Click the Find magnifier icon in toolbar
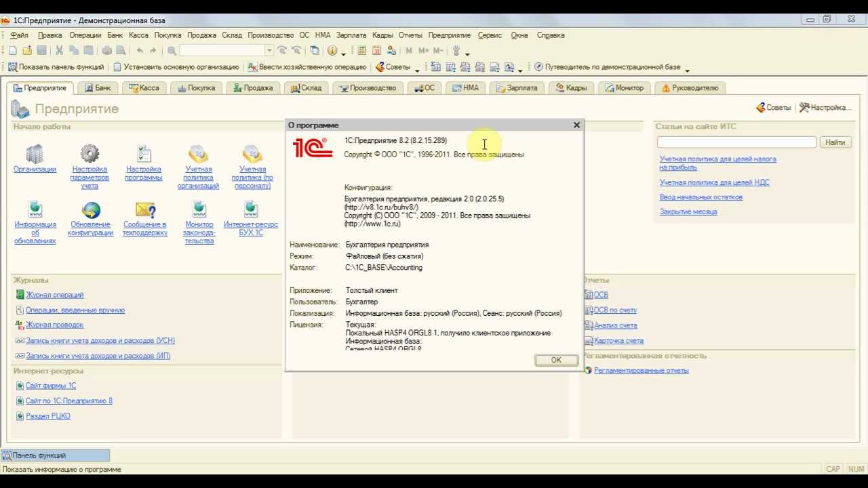This screenshot has width=868, height=488. point(172,51)
